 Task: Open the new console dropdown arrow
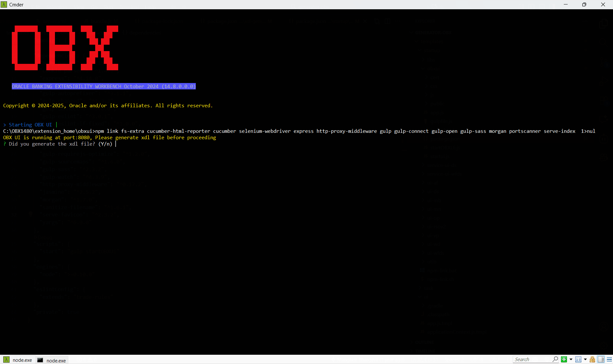(571, 360)
